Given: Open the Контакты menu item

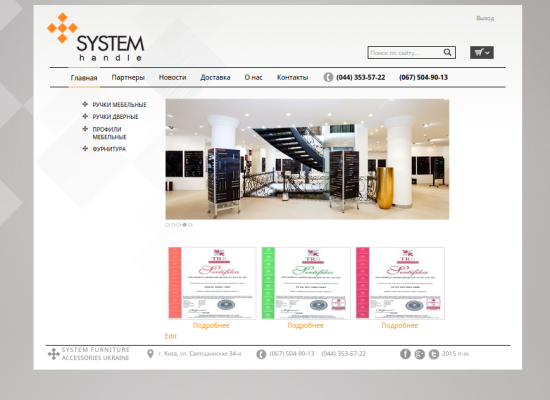Looking at the screenshot, I should click(293, 77).
